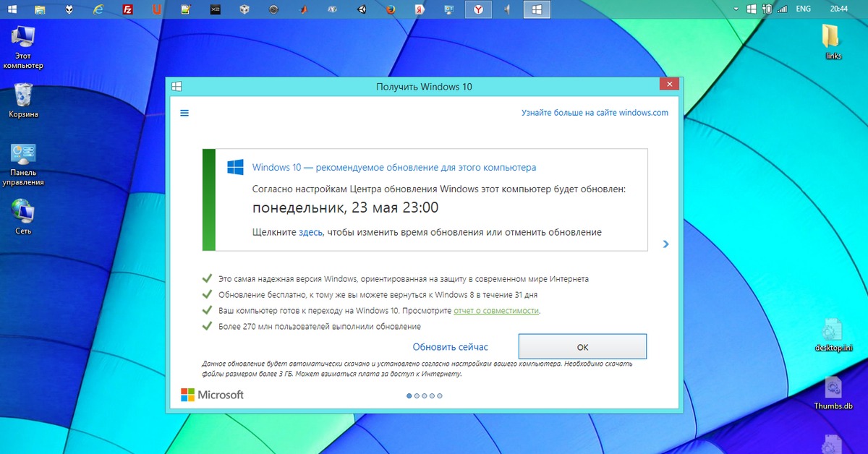Screen dimensions: 868x454
Task: Open the Корзина recycle bin
Action: tap(23, 95)
